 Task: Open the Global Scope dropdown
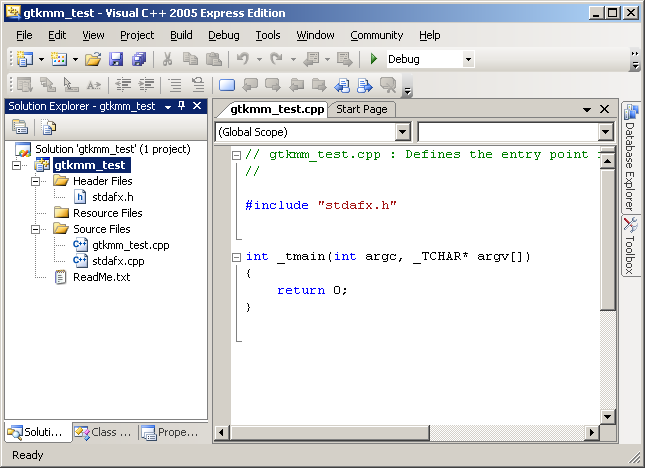pos(403,132)
